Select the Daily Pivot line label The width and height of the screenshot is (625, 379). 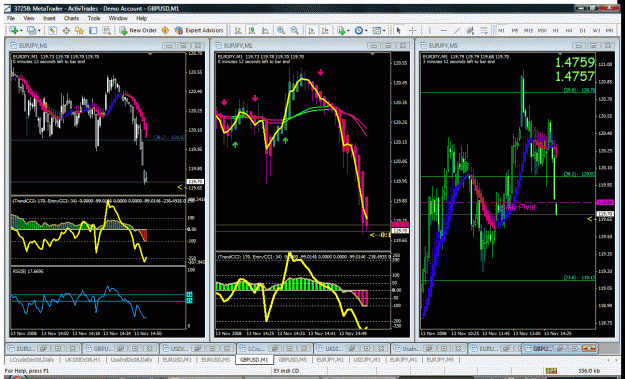tap(517, 207)
